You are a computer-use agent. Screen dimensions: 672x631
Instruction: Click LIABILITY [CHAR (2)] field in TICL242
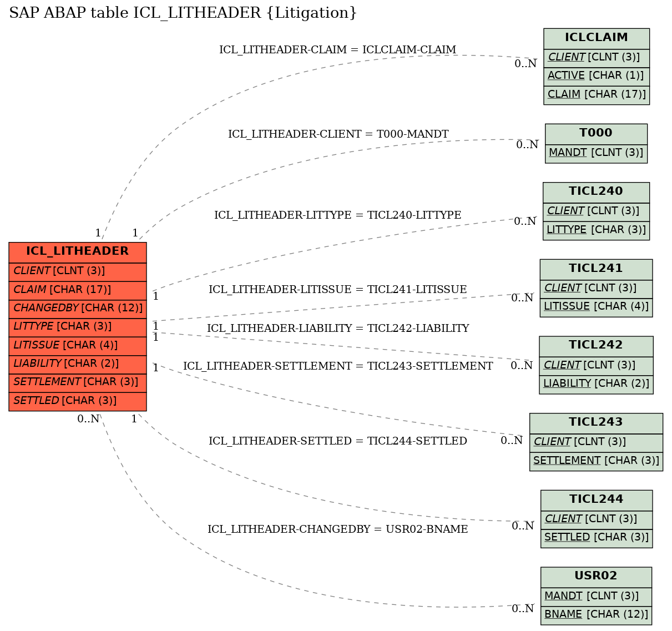(x=597, y=384)
